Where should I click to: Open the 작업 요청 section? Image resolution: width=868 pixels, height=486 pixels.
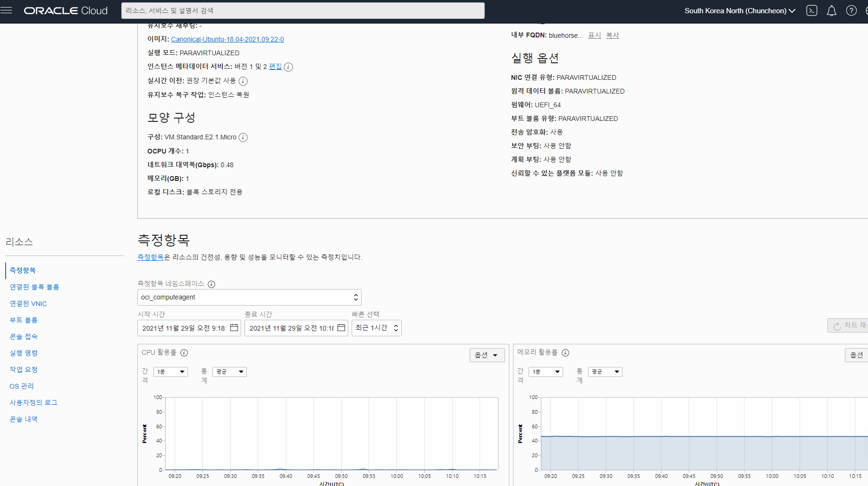(24, 369)
